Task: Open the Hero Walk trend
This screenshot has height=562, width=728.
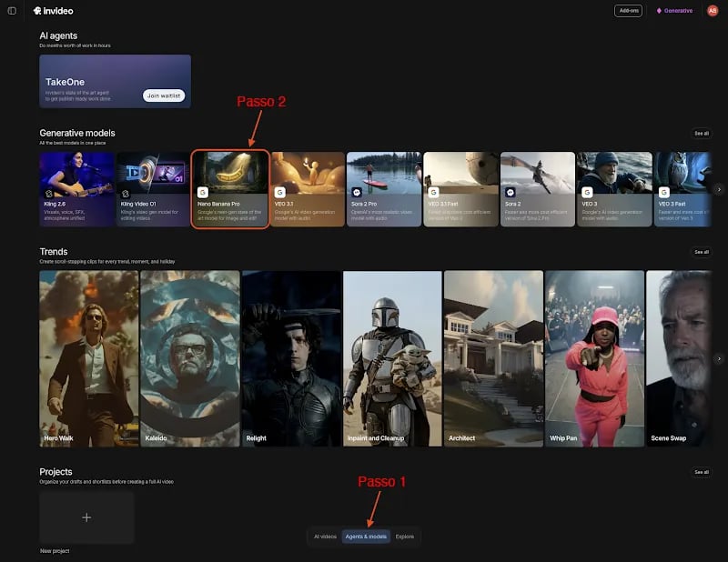Action: coord(88,358)
